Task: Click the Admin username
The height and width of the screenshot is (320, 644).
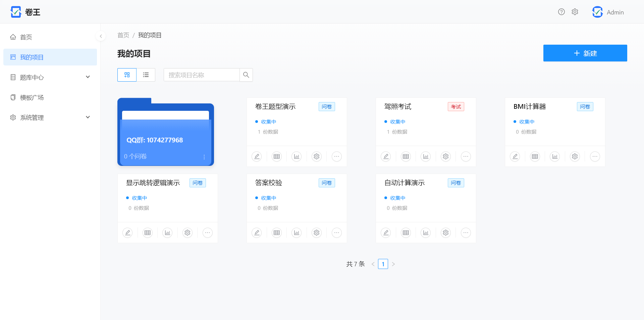Action: (615, 12)
